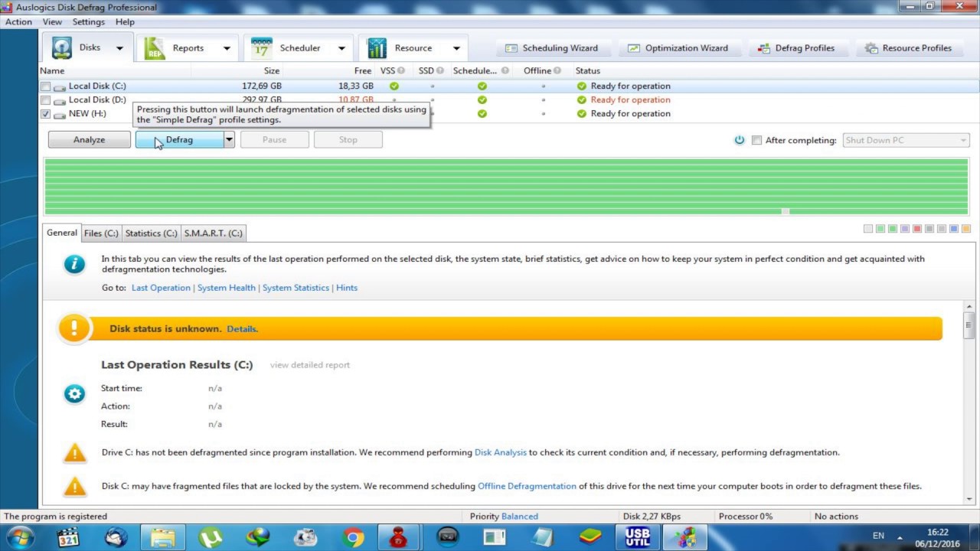980x551 pixels.
Task: Click the gear icon beside Last Operation Results
Action: point(74,394)
